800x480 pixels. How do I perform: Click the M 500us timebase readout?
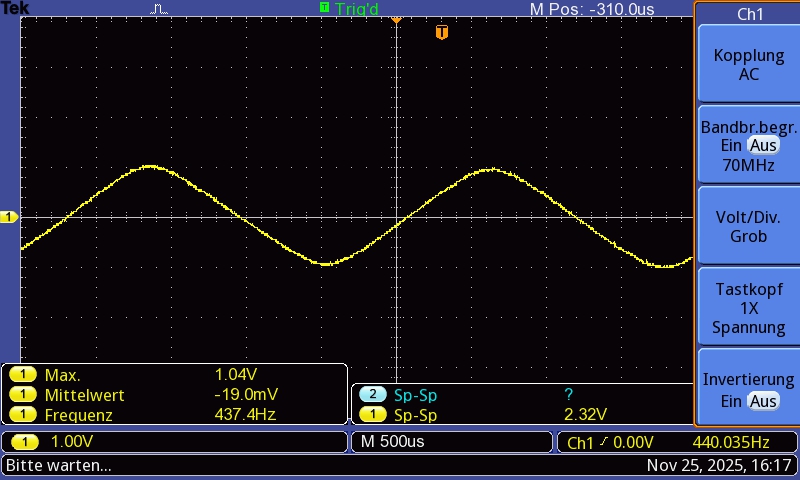click(x=389, y=442)
